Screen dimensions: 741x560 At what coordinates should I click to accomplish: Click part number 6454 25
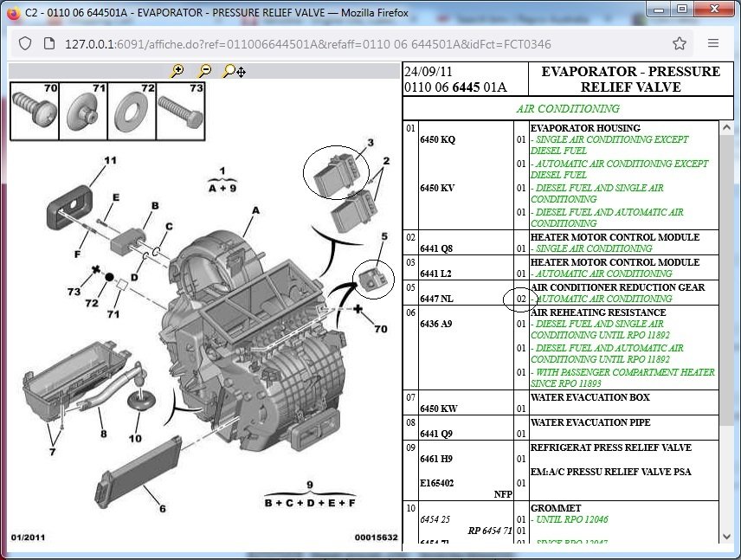tap(435, 519)
